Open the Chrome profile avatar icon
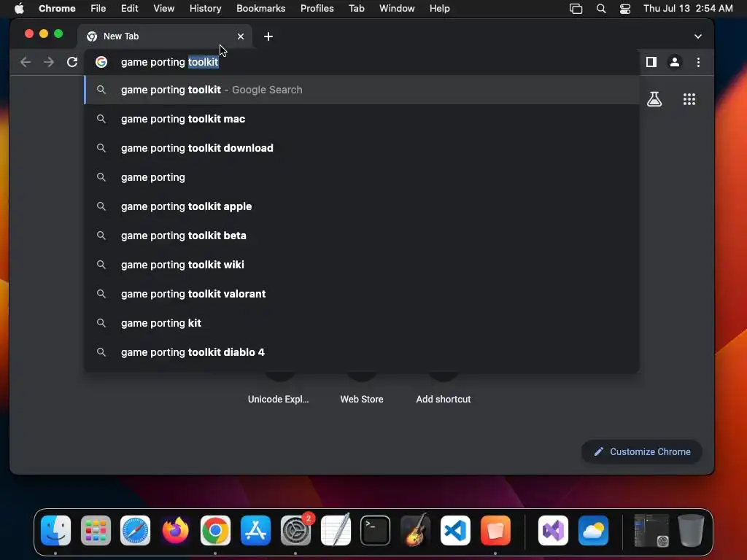747x560 pixels. coord(675,62)
